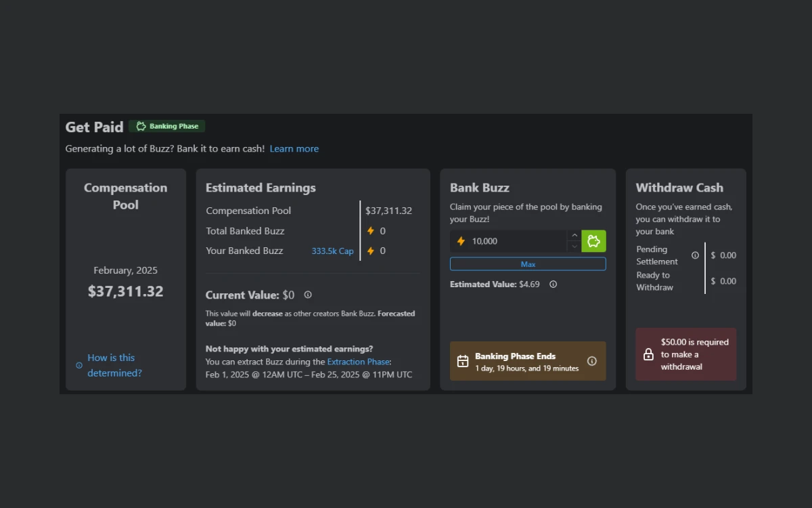
Task: Click the Banking Phase badge
Action: coord(167,126)
